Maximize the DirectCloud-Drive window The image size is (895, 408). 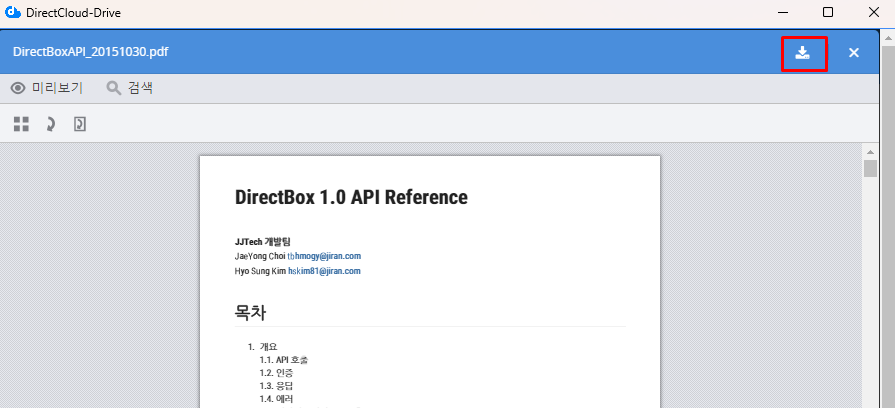point(828,13)
